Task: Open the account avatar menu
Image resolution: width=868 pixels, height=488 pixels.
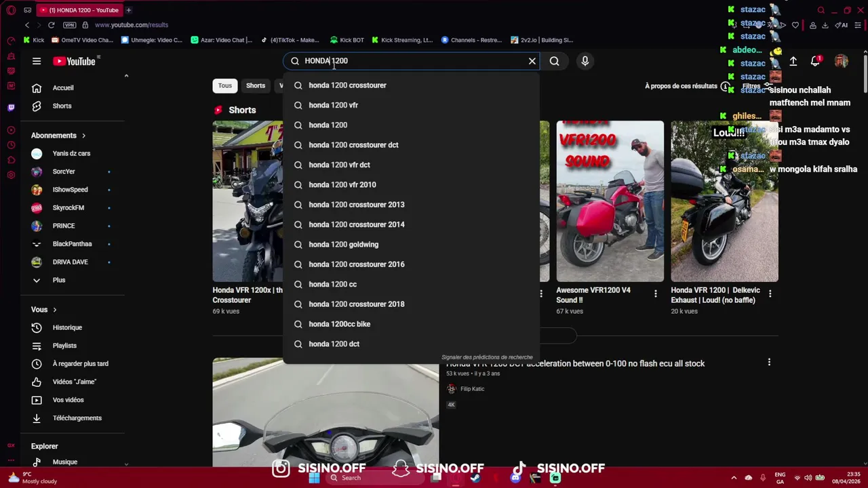Action: click(841, 61)
